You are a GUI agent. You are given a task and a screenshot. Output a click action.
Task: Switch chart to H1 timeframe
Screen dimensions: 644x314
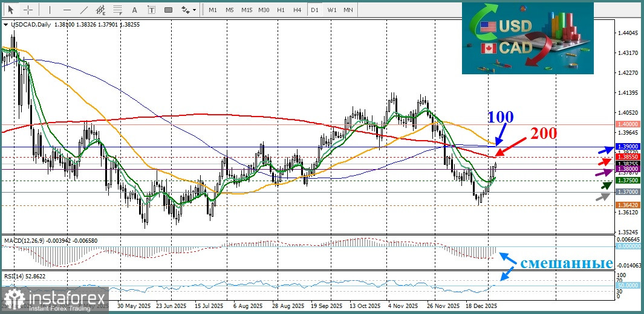click(281, 10)
